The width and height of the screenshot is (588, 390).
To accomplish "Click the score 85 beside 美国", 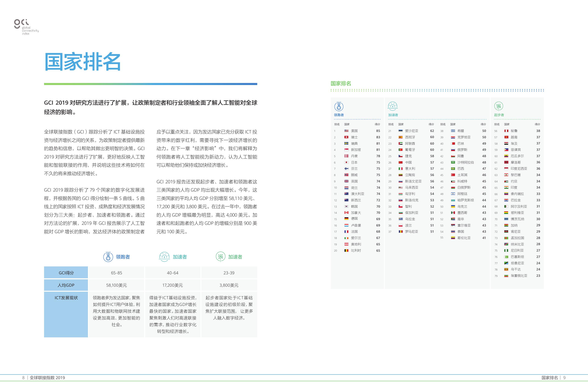I will point(378,131).
